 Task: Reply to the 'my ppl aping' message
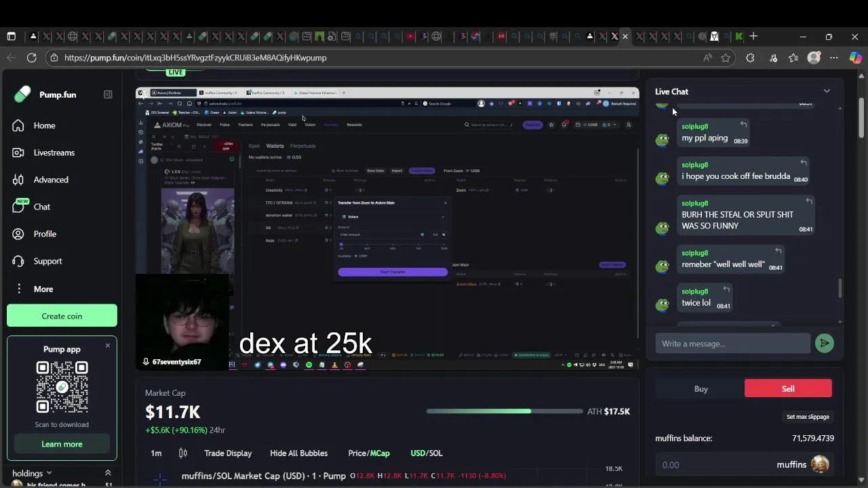[x=743, y=125]
